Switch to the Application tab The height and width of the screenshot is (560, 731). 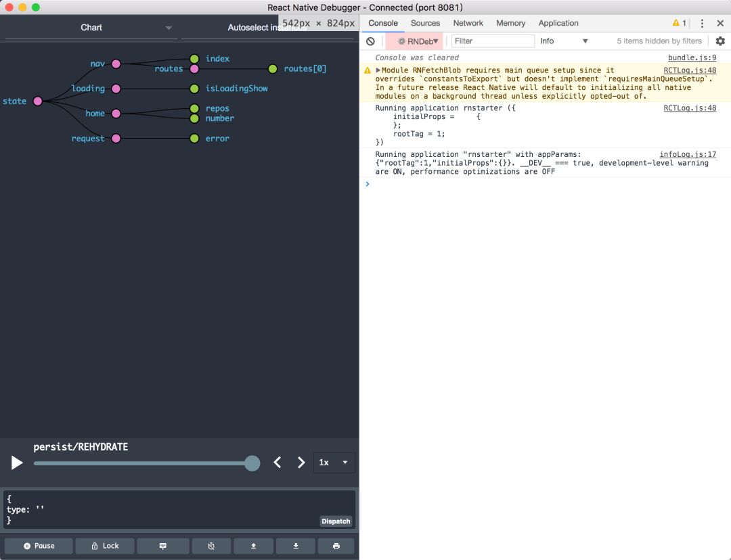point(558,23)
